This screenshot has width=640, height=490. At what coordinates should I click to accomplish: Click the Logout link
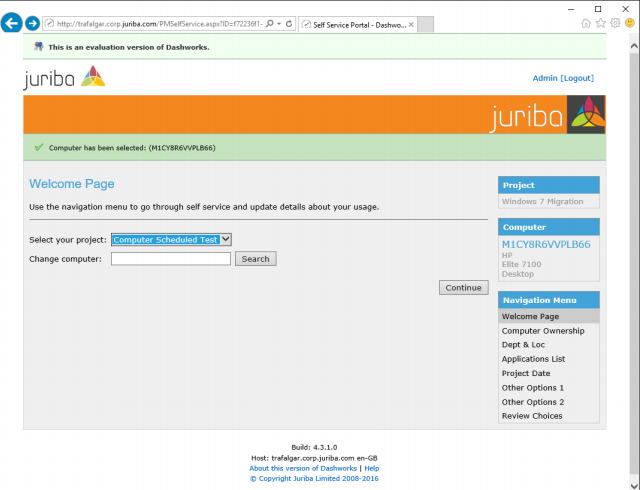pyautogui.click(x=577, y=78)
